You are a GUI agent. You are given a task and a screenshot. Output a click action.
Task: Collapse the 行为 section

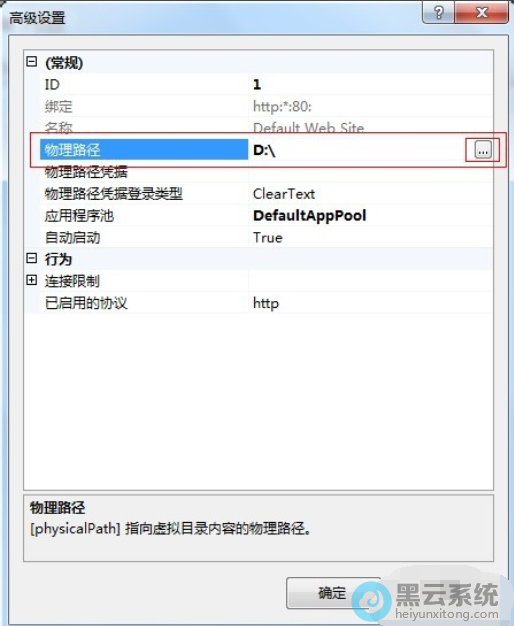(x=32, y=258)
